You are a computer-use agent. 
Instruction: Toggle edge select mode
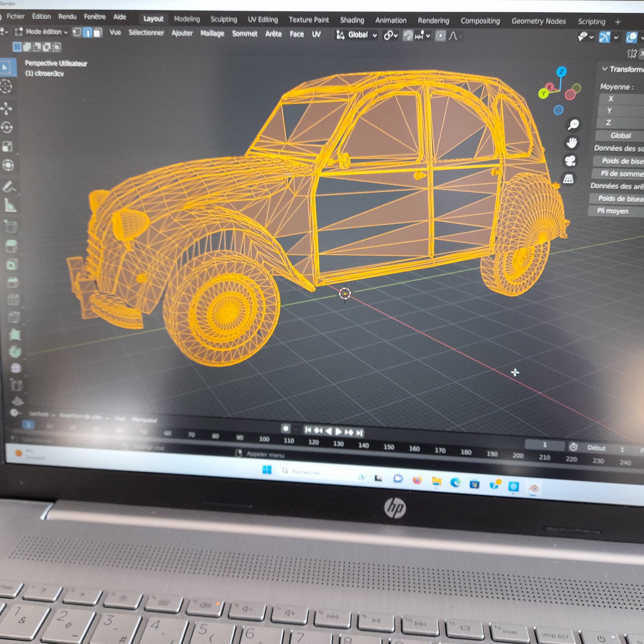pos(87,33)
